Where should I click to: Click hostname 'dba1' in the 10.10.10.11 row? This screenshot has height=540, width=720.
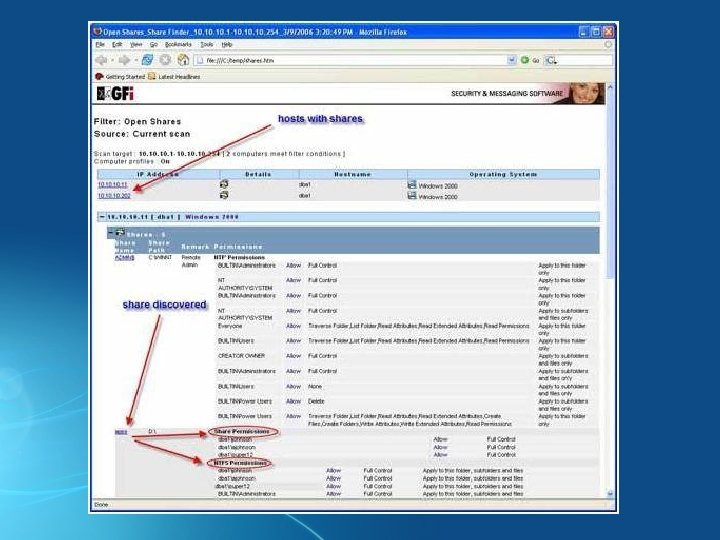pos(304,185)
